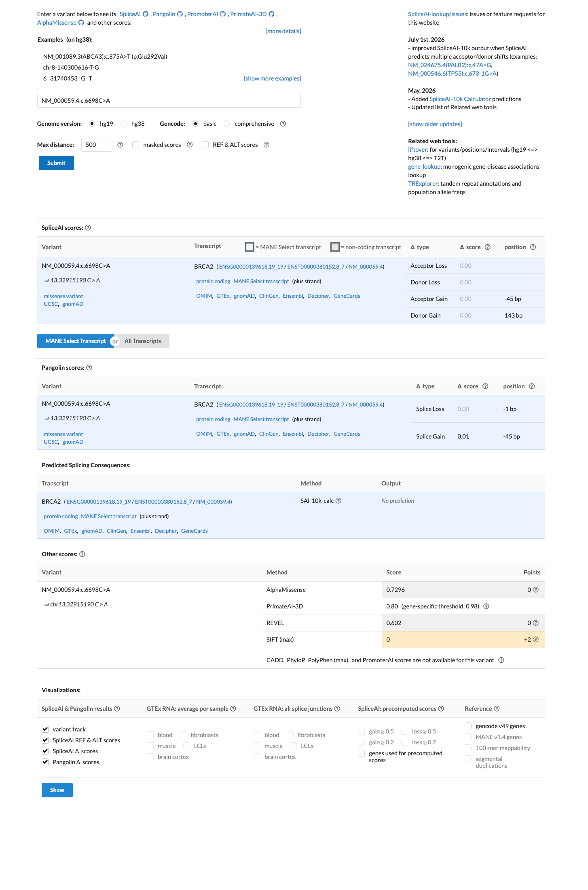Viewport: 588px width, 890px height.
Task: Open gene-lookup related tool link
Action: pyautogui.click(x=424, y=167)
